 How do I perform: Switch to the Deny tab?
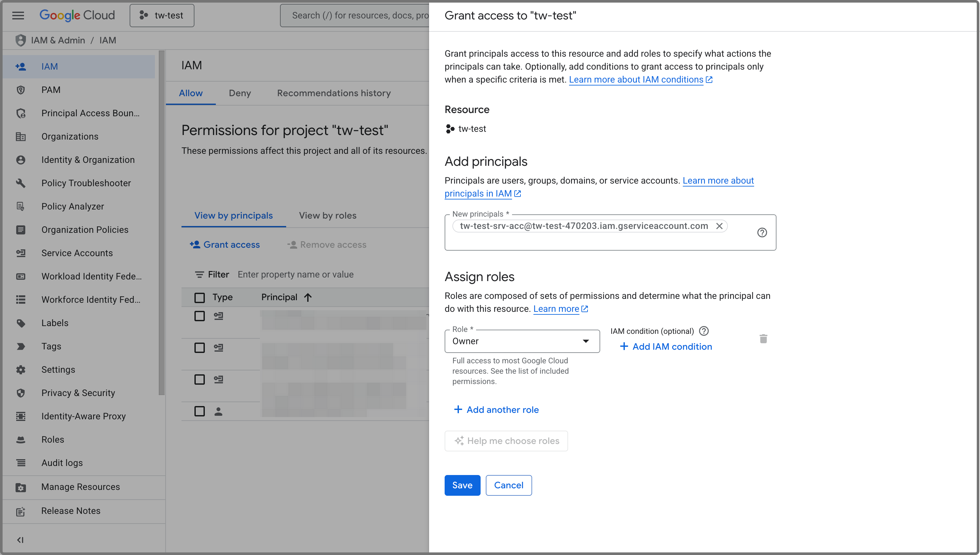click(x=239, y=93)
